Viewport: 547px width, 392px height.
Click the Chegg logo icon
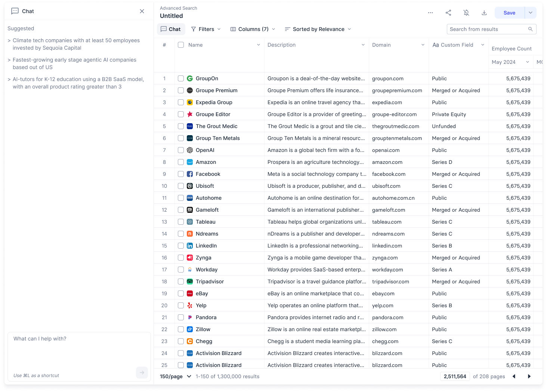(190, 341)
